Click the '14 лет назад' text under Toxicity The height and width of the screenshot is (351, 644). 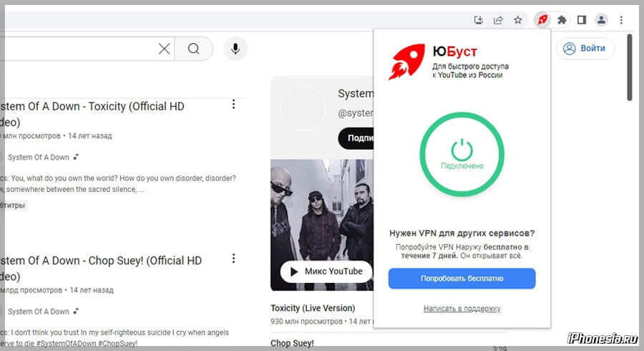pyautogui.click(x=90, y=136)
